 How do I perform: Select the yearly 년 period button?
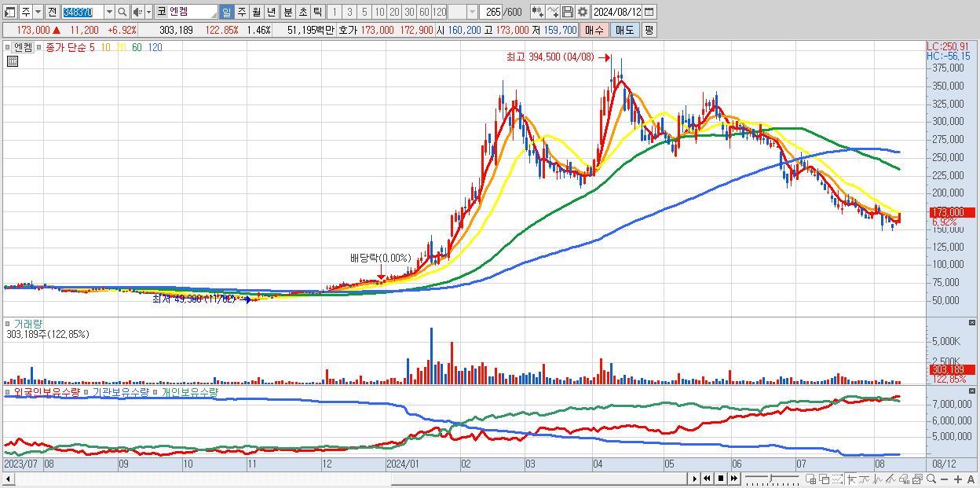[x=271, y=12]
